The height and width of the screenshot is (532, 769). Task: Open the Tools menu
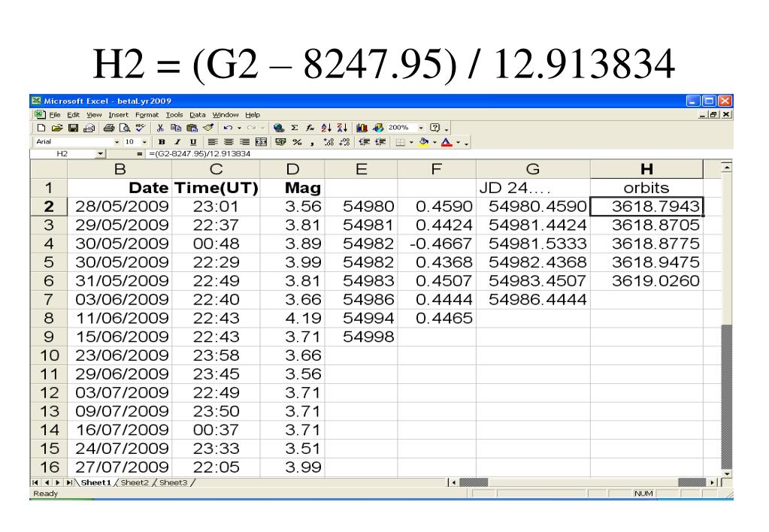(x=174, y=115)
